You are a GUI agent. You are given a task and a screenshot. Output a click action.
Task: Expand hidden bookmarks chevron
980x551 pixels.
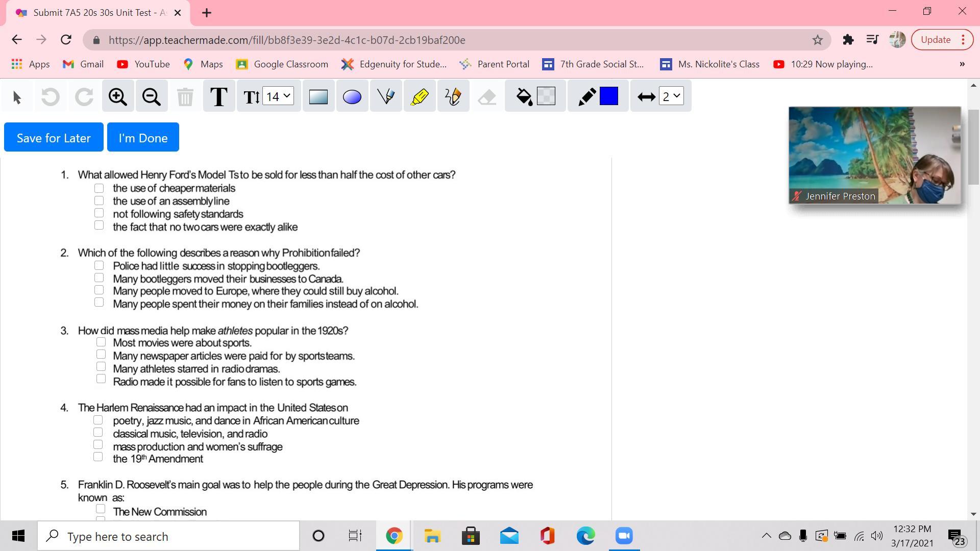click(962, 64)
